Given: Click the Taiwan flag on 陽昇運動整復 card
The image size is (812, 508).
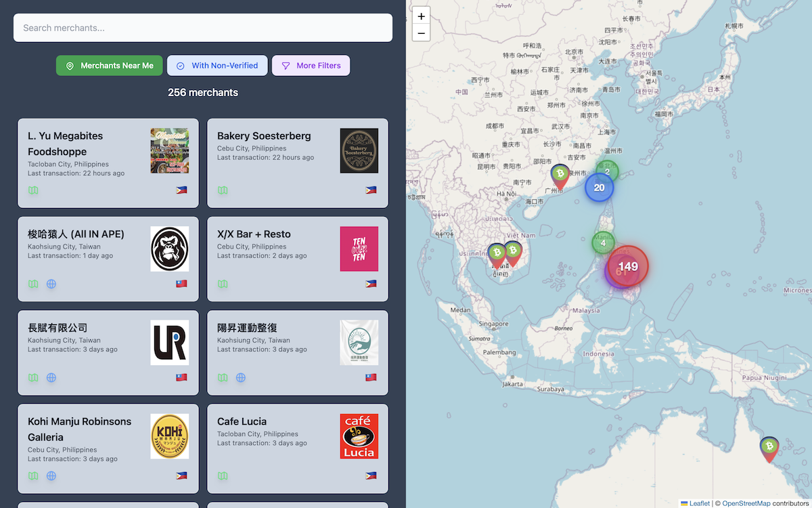Looking at the screenshot, I should 370,377.
